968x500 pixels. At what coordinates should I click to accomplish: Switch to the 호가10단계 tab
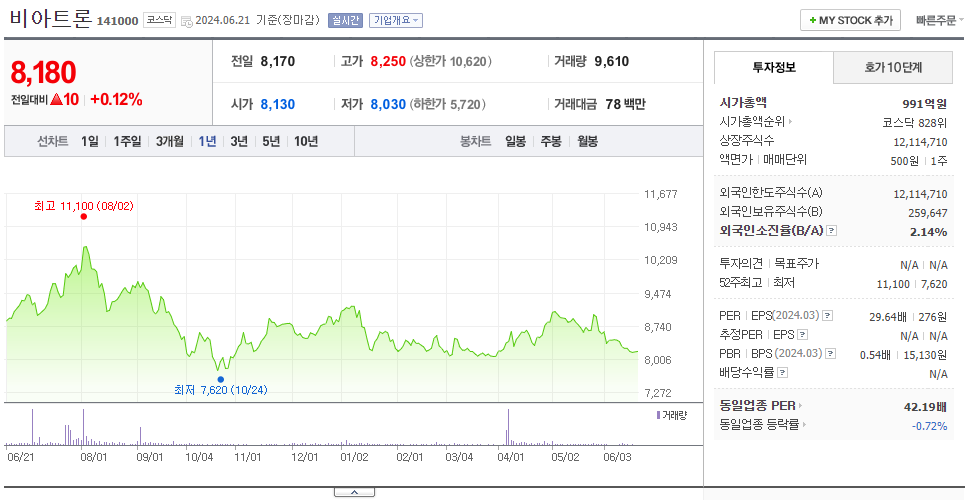tap(893, 67)
